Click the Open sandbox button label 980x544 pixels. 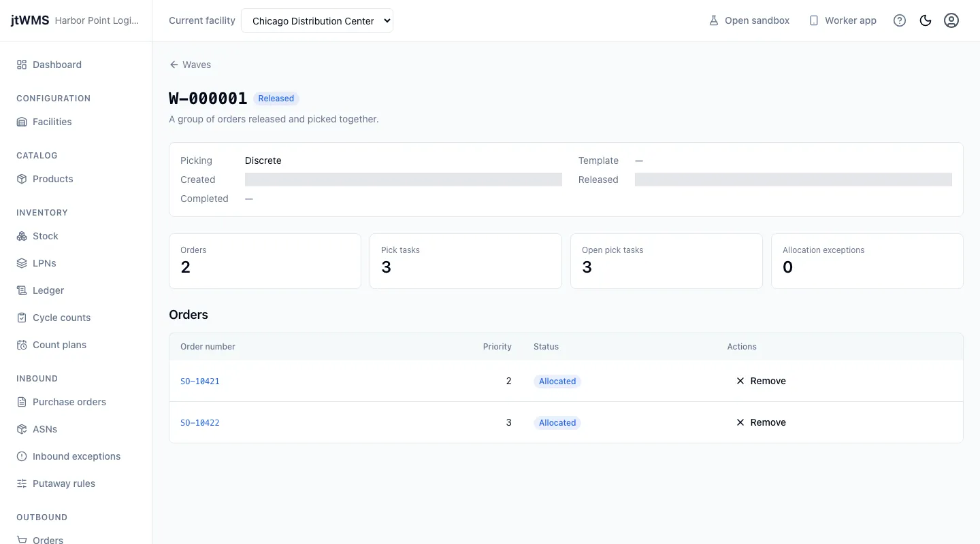[x=757, y=20]
